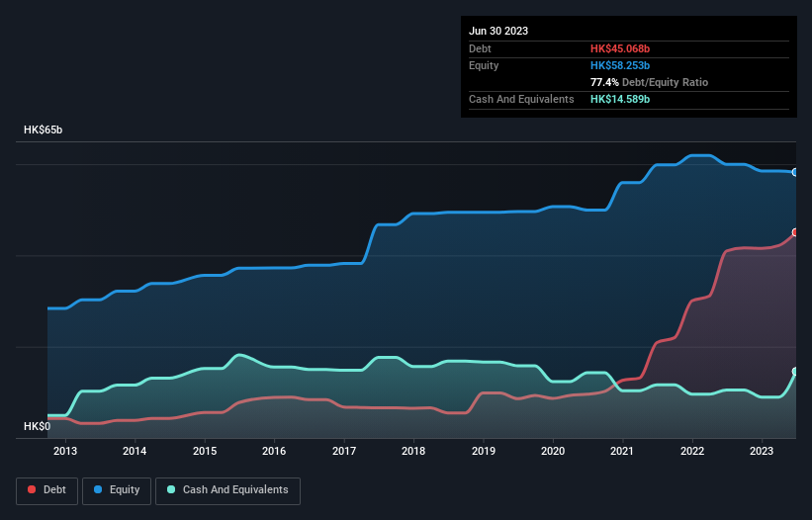
Task: Click the 2017 x-axis label
Action: [x=344, y=451]
